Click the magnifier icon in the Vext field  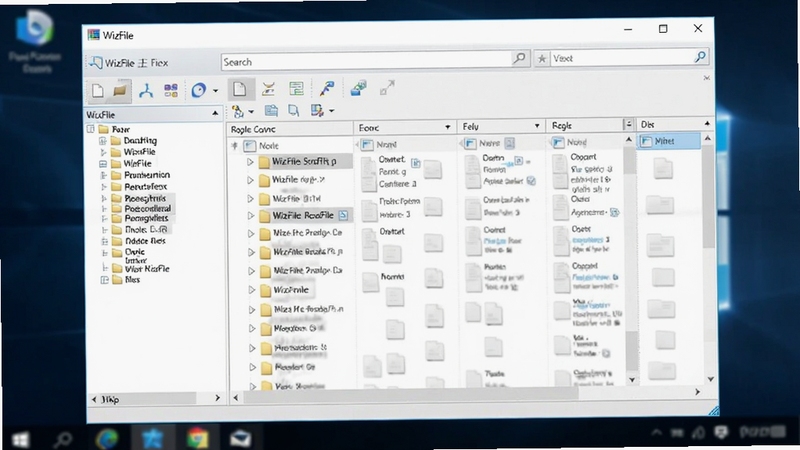(700, 57)
